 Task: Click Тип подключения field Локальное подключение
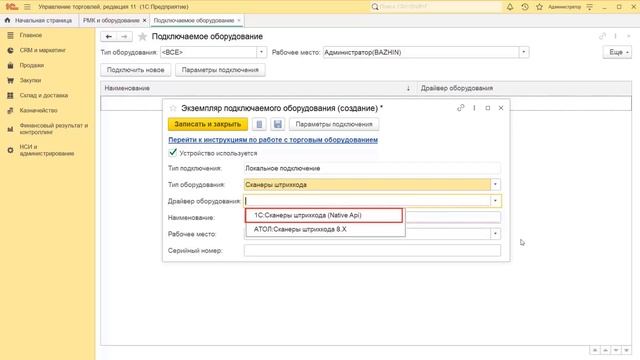tap(372, 168)
